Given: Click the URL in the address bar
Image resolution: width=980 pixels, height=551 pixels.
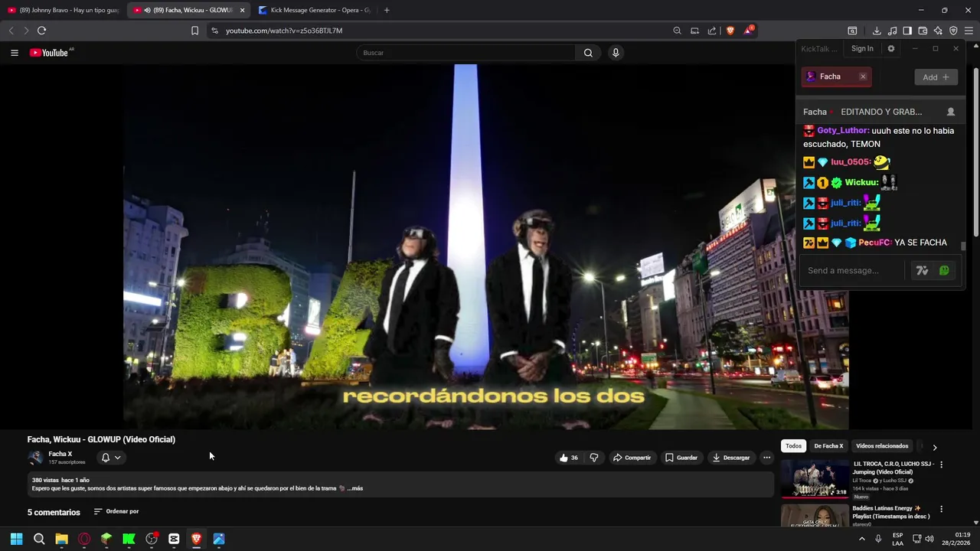Looking at the screenshot, I should (x=284, y=31).
